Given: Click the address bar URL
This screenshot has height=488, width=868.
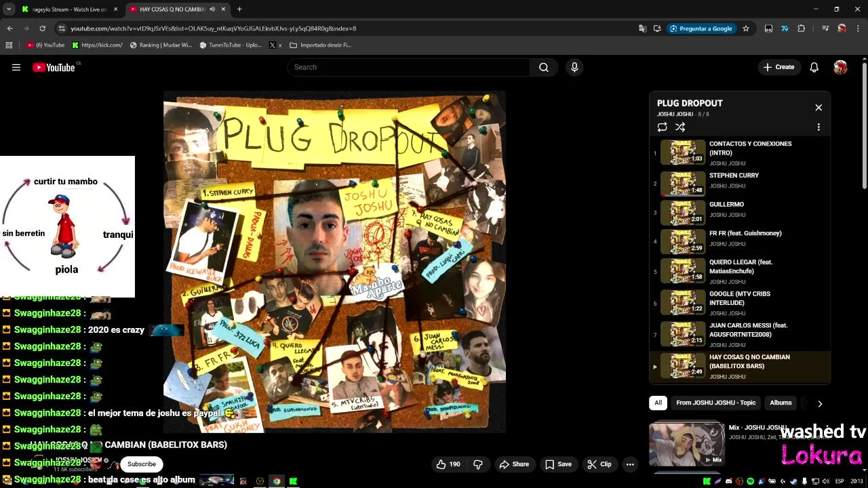Looking at the screenshot, I should coord(214,28).
